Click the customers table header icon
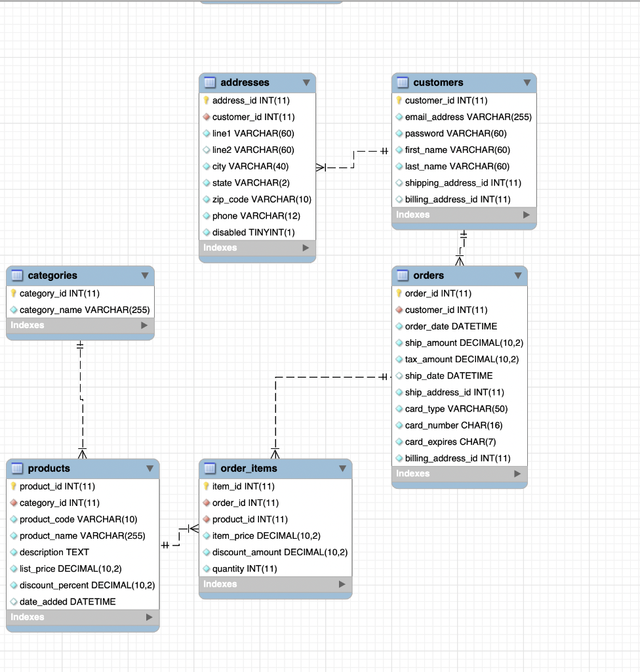 [403, 82]
